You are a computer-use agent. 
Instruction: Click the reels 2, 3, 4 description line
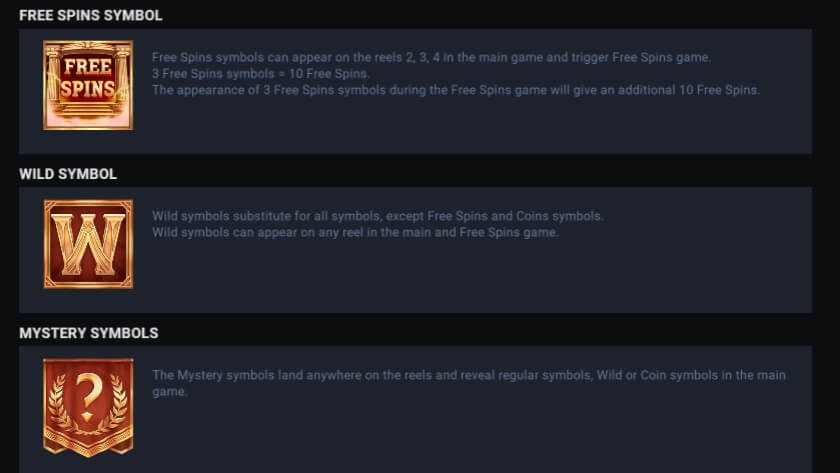click(x=431, y=57)
